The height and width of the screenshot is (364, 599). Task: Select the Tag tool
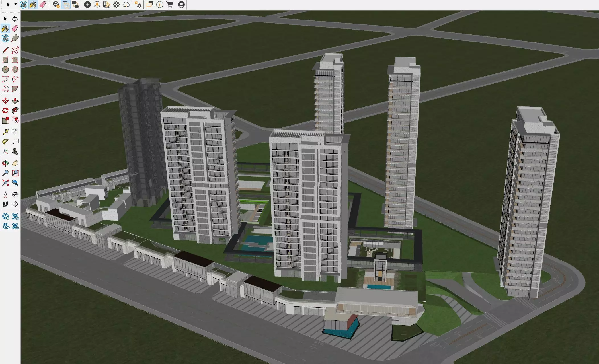click(x=15, y=38)
